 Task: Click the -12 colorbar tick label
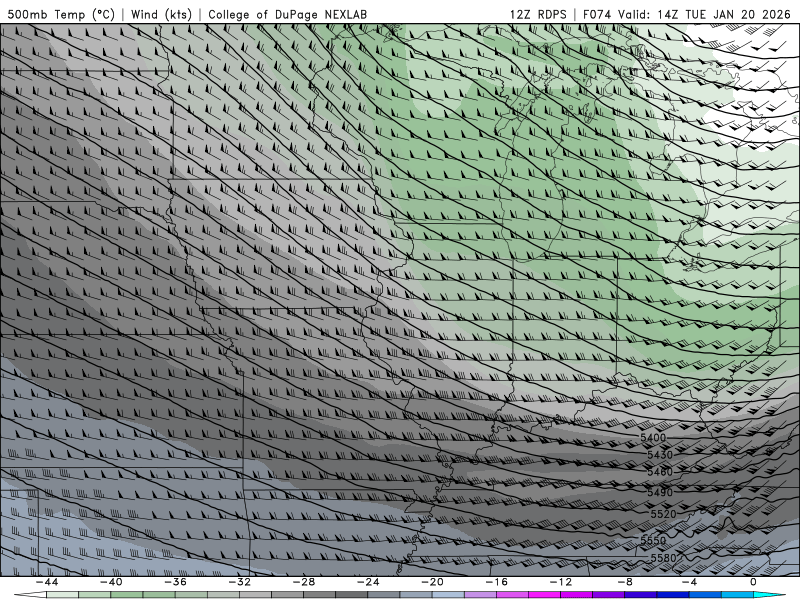click(561, 582)
